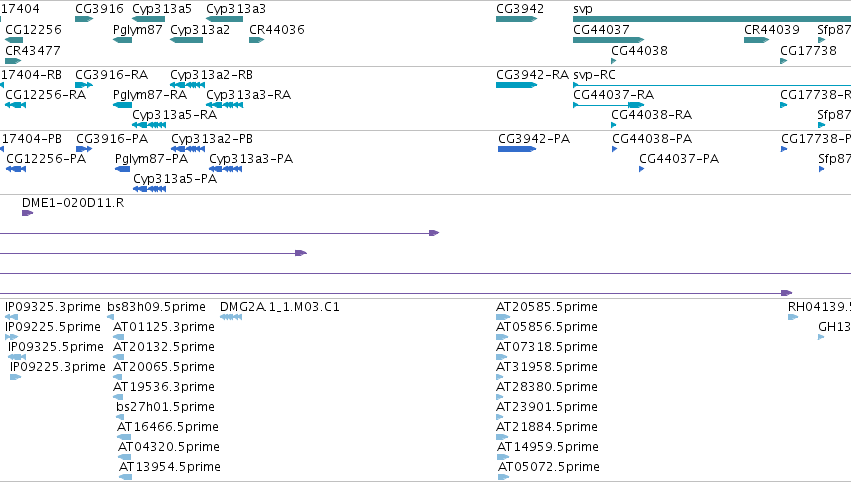The height and width of the screenshot is (482, 851).
Task: Click the DMG2A.1_1.M03.C1 EST glyph
Action: [x=231, y=317]
